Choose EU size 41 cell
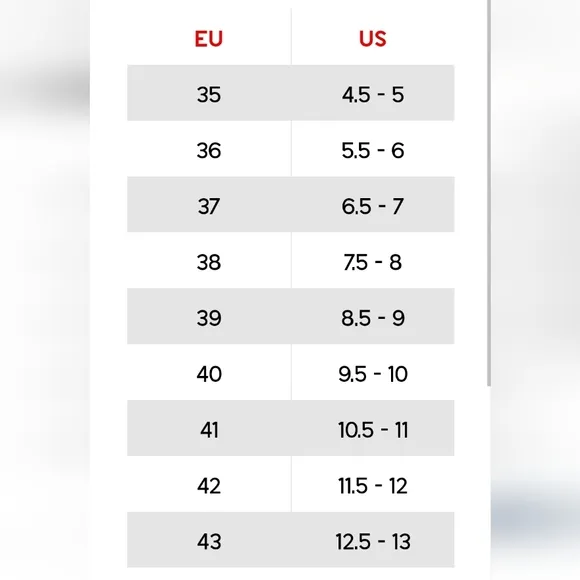Image resolution: width=580 pixels, height=580 pixels. pyautogui.click(x=209, y=430)
